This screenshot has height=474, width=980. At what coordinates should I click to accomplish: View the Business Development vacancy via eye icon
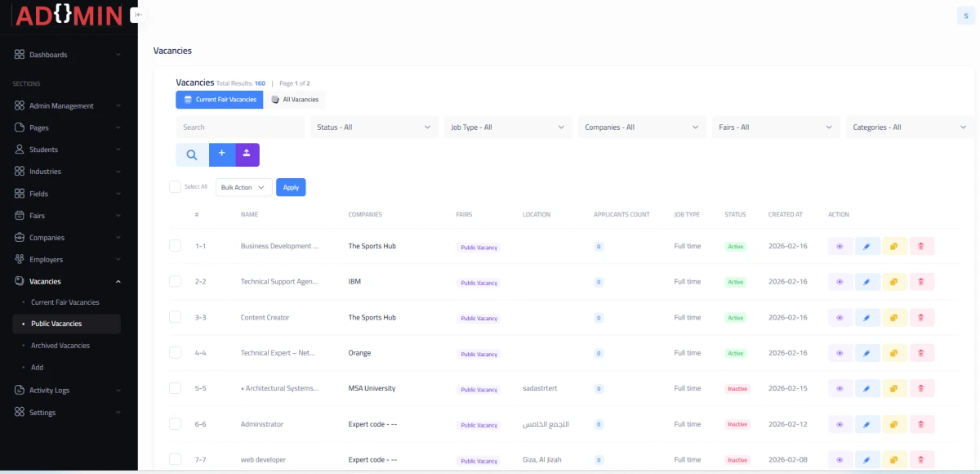click(840, 246)
